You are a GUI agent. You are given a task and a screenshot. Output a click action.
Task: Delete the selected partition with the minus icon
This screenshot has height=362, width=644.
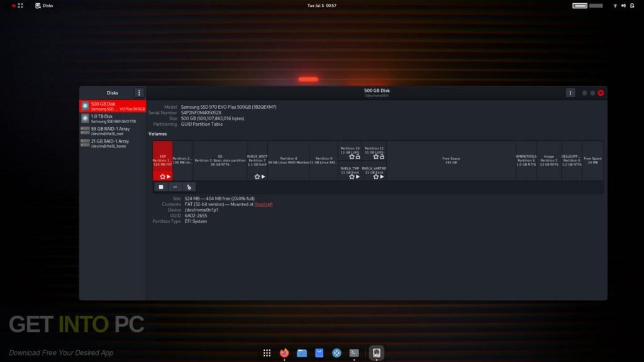point(175,187)
